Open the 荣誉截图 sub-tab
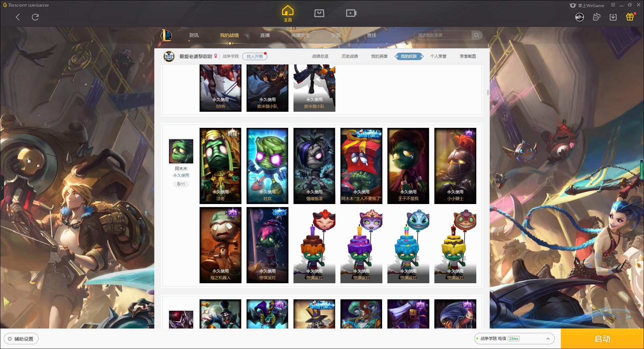644x349 pixels. 468,56
